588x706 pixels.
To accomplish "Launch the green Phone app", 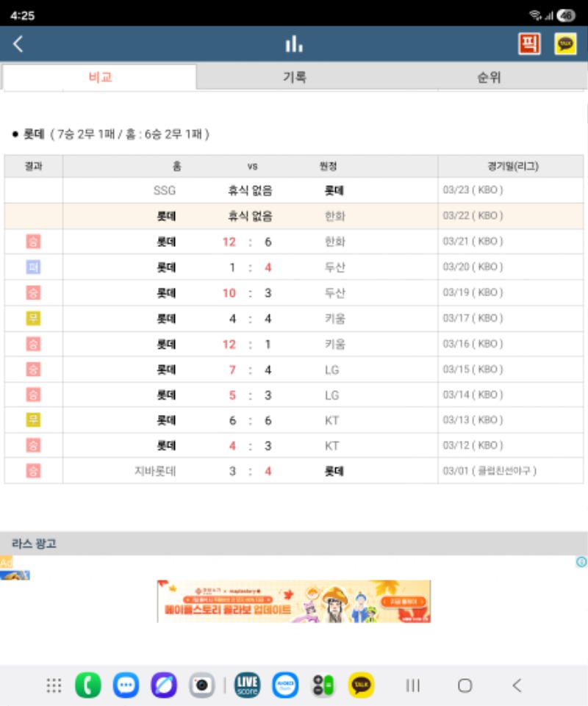I will [88, 685].
